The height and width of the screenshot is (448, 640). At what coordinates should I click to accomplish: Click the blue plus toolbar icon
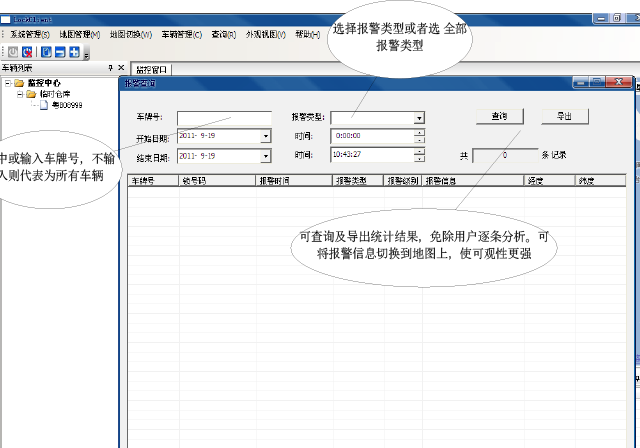tap(74, 52)
